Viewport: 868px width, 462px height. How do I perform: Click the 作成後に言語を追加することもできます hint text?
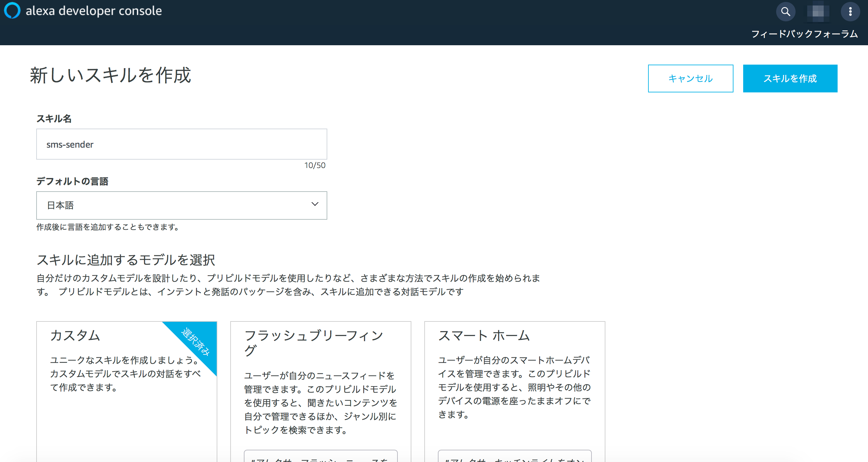107,227
